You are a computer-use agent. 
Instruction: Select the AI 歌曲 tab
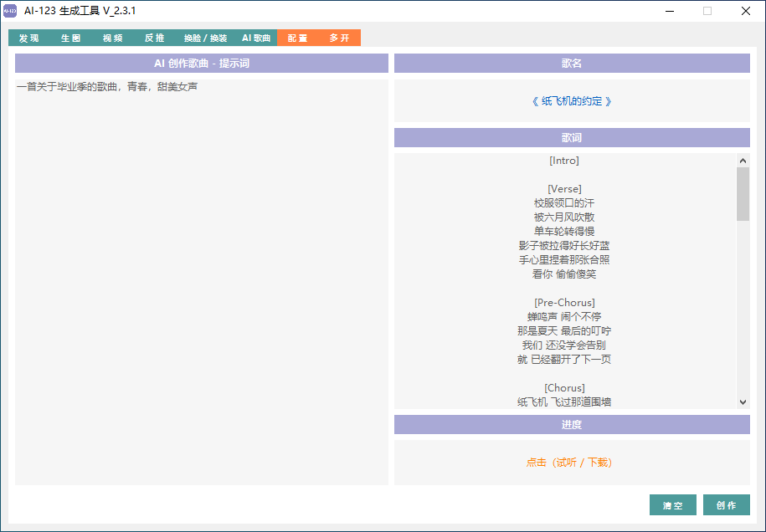point(256,38)
